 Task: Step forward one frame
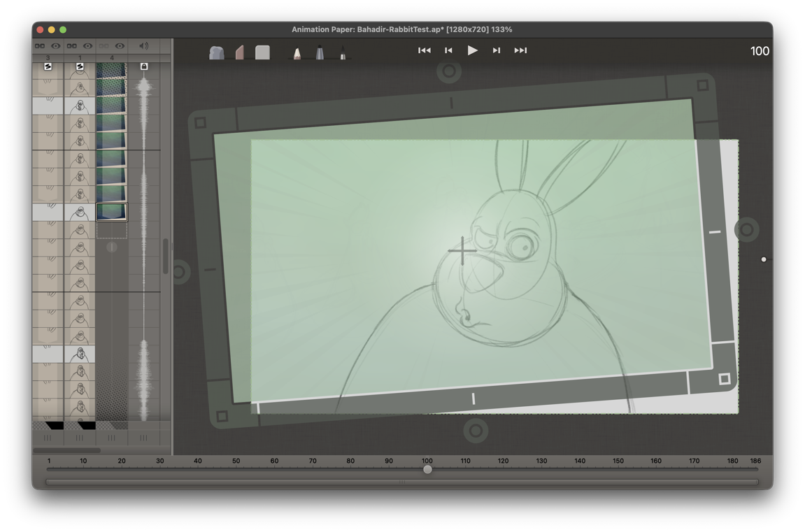(497, 50)
